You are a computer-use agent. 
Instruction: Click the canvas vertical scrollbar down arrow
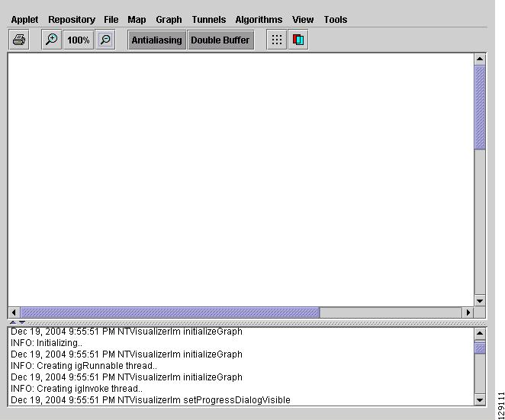pos(480,301)
